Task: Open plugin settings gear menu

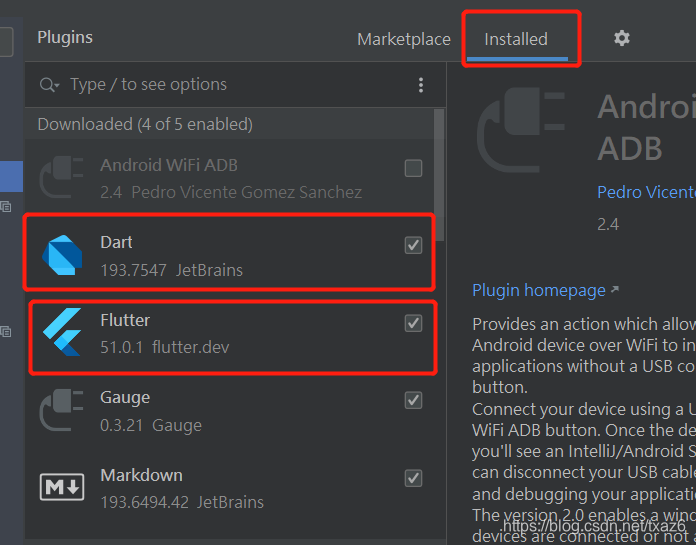Action: click(x=622, y=38)
